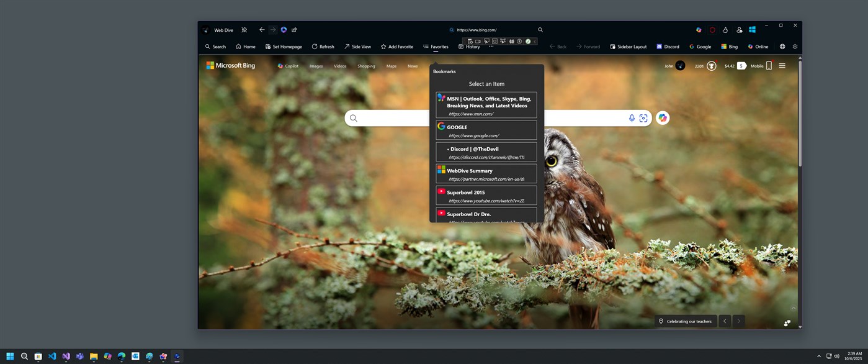Open Copilot from the Bing search bar

pos(663,117)
